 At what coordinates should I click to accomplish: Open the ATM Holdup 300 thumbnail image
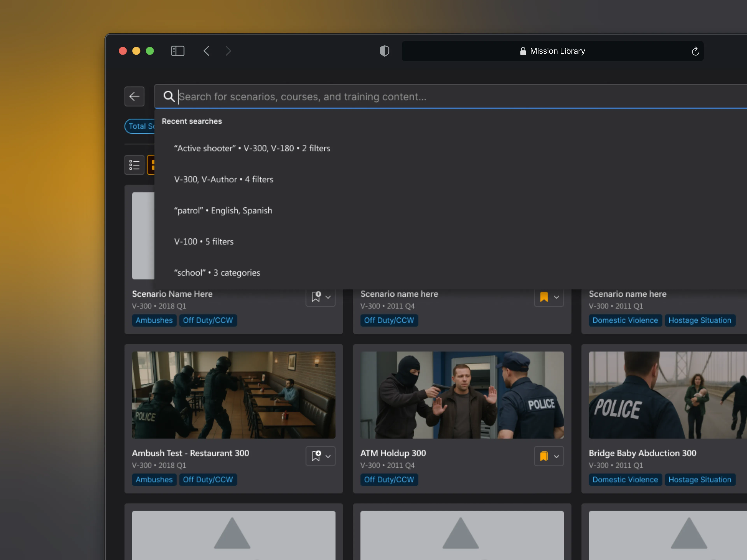coord(462,395)
